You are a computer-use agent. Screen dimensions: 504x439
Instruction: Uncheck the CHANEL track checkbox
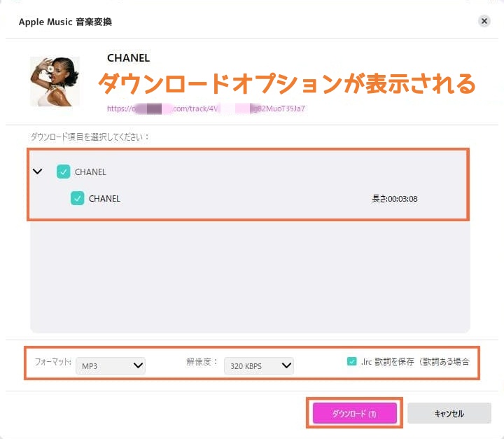point(78,198)
